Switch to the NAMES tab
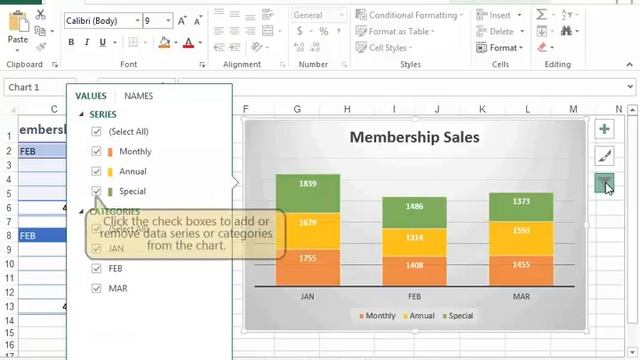 (x=139, y=96)
